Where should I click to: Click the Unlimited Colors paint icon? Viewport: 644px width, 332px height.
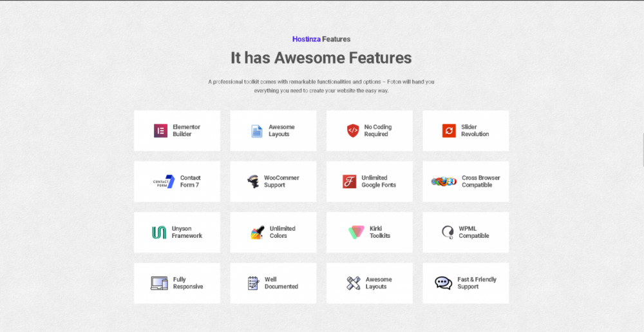257,233
